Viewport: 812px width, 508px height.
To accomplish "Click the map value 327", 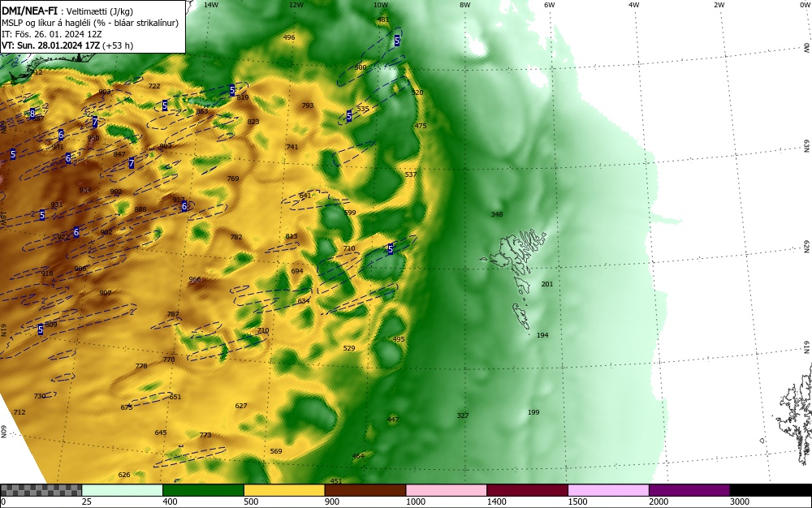I will point(463,415).
